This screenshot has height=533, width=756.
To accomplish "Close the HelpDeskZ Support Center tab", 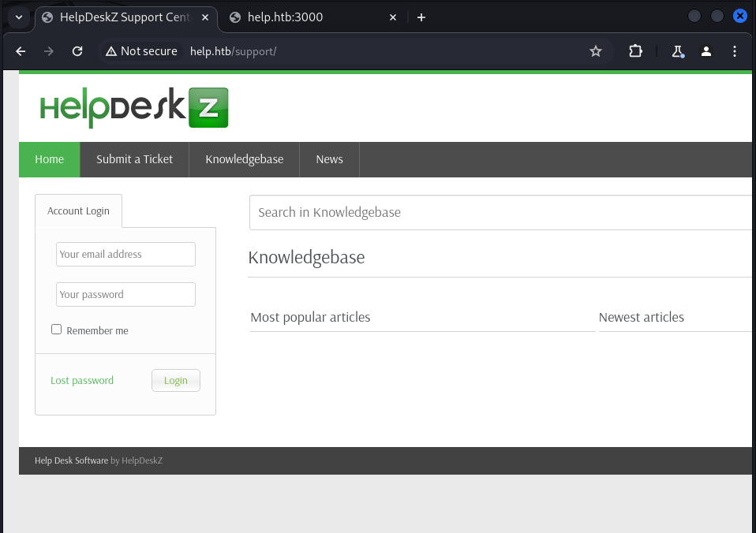I will [x=205, y=17].
